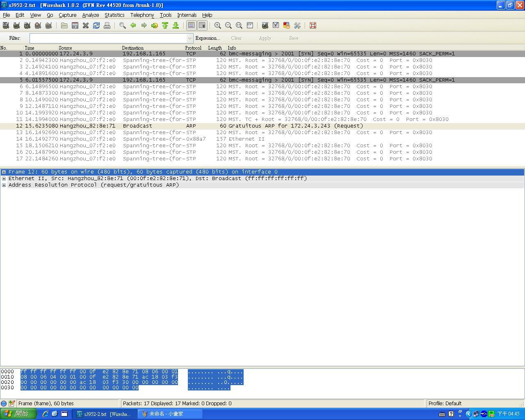Click into the display filter field
The image size is (525, 420).
108,38
